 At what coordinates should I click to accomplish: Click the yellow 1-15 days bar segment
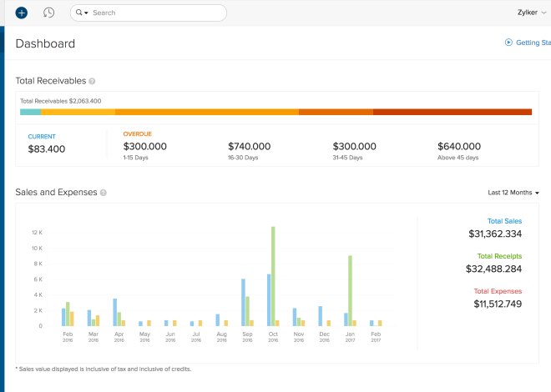tap(78, 112)
